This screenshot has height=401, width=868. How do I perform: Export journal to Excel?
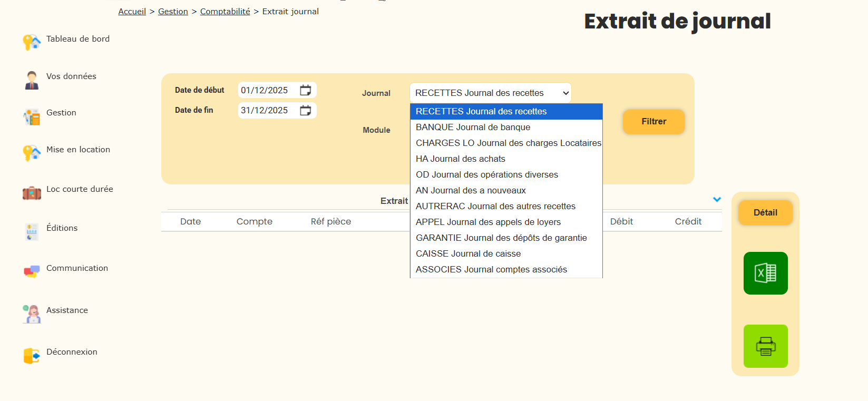[x=765, y=273]
